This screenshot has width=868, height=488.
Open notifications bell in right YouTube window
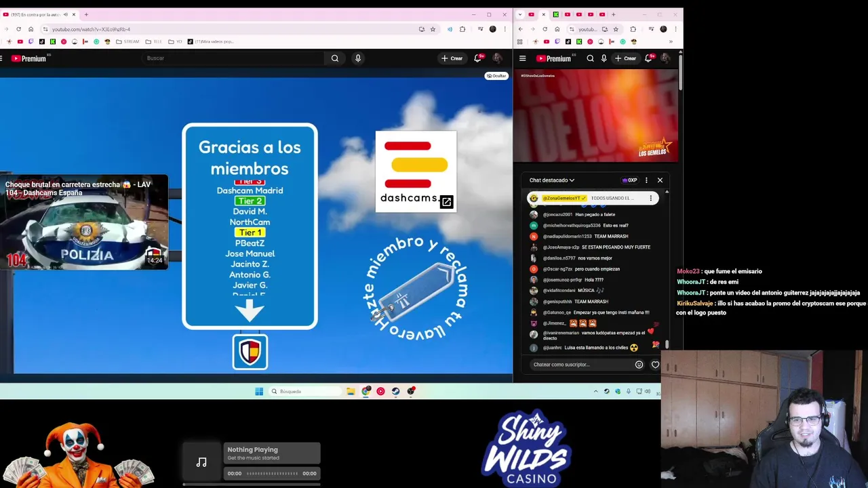click(649, 58)
